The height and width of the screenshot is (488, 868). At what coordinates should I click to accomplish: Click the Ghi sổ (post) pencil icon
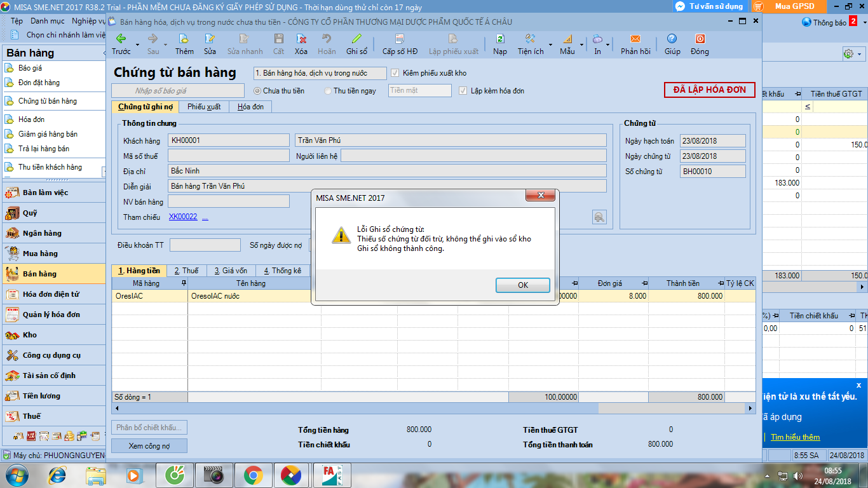click(x=356, y=39)
